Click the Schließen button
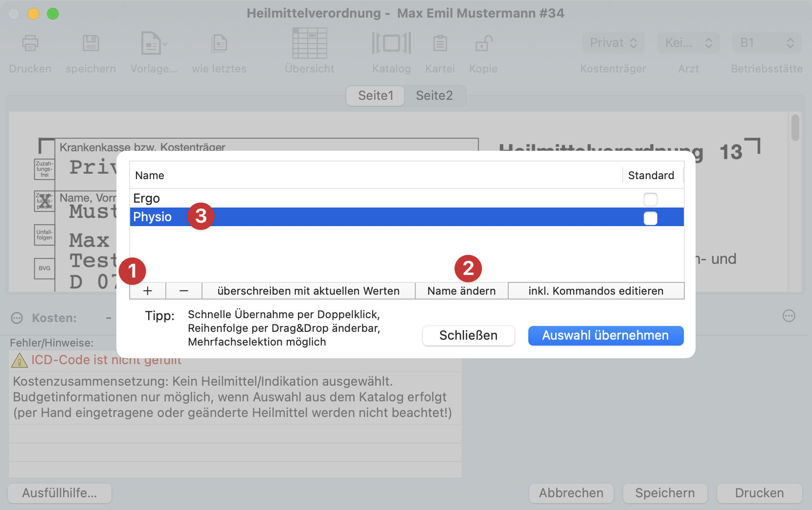 (469, 335)
